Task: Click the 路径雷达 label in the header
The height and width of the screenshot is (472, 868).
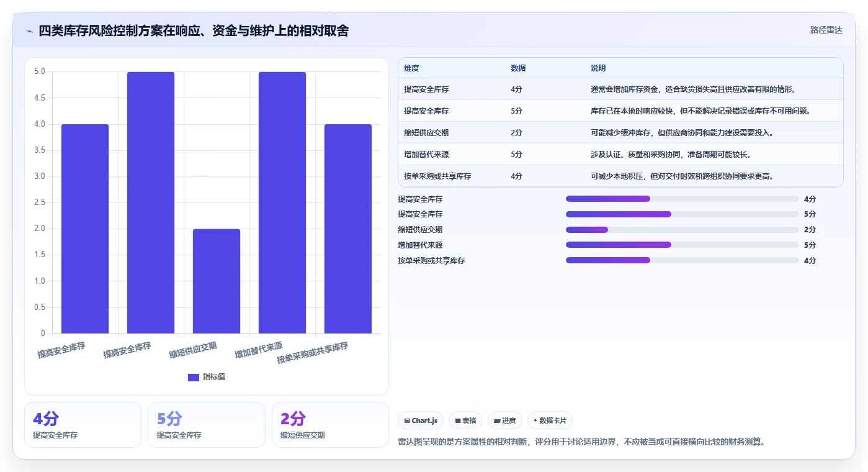Action: 826,30
